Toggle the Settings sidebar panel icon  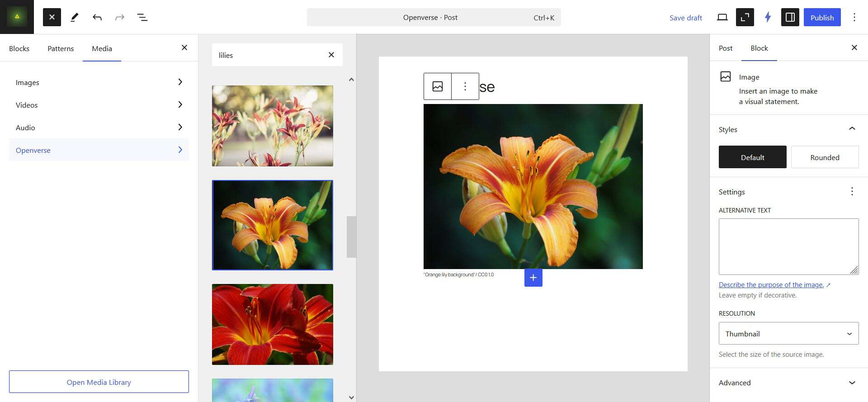pyautogui.click(x=790, y=17)
